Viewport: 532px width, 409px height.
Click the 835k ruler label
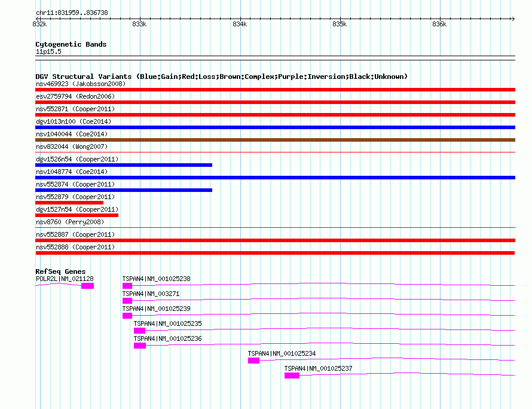[340, 24]
